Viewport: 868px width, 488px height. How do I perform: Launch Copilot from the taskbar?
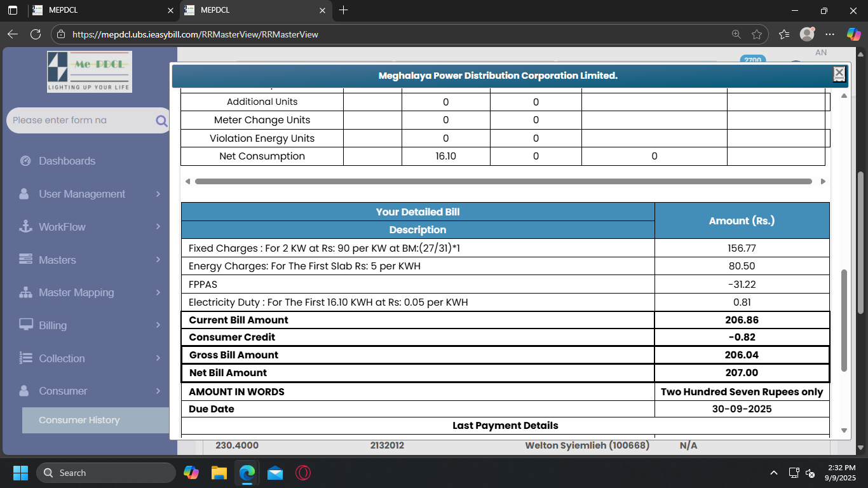coord(191,473)
